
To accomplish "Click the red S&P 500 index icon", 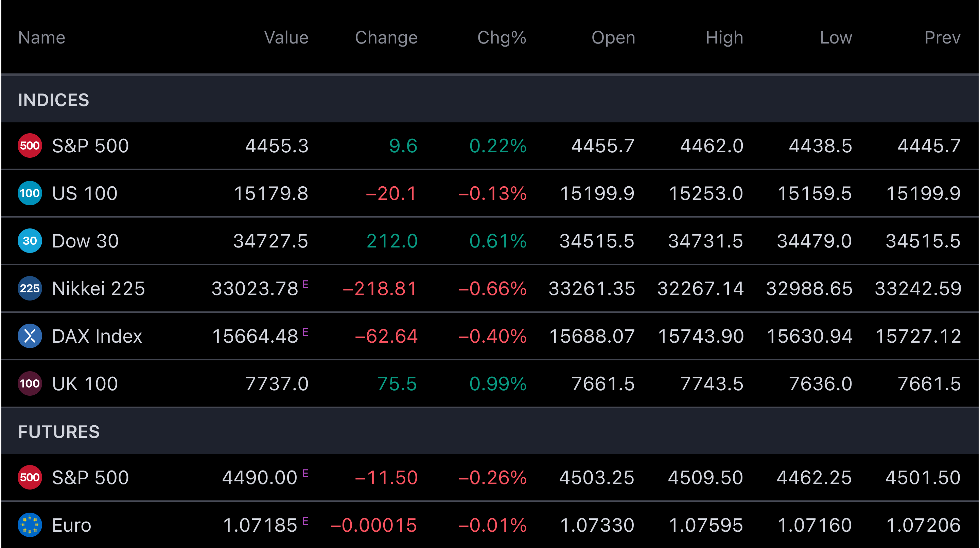I will 30,146.
